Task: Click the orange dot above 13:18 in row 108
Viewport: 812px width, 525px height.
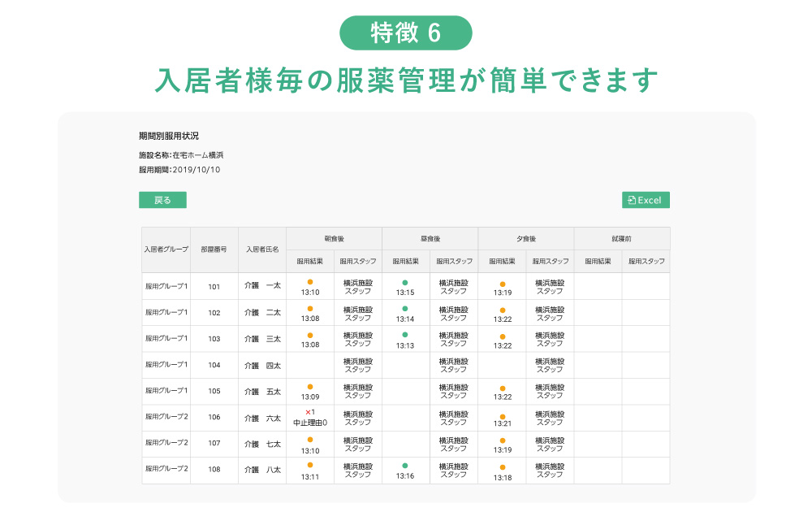Action: pyautogui.click(x=503, y=467)
